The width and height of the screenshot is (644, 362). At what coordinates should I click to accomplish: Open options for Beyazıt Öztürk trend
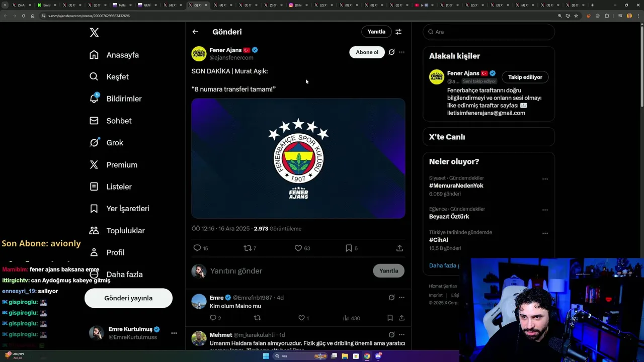pyautogui.click(x=545, y=210)
